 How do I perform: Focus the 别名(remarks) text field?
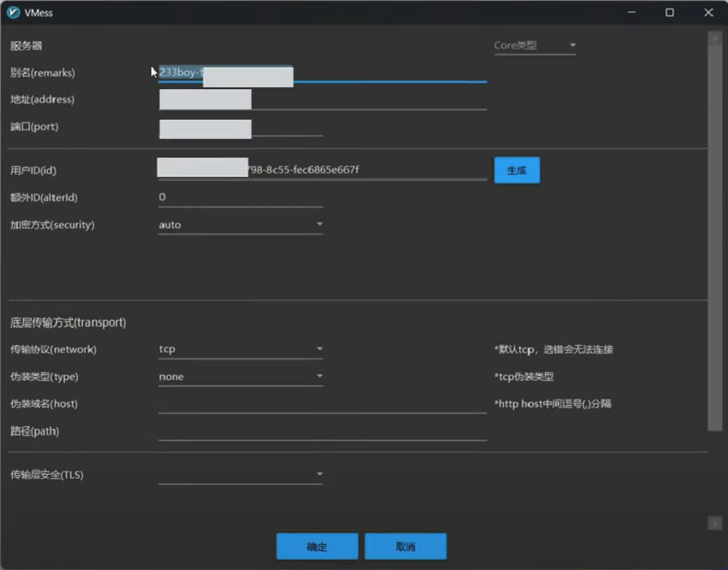390,74
